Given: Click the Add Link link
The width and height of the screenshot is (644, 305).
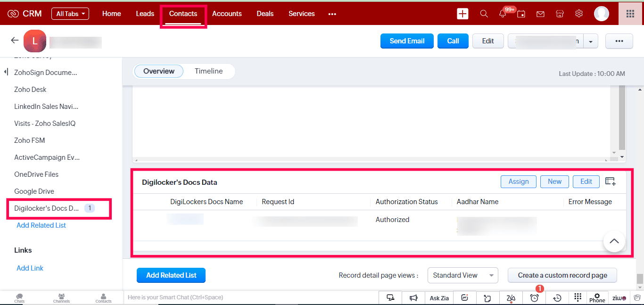Looking at the screenshot, I should coord(30,268).
